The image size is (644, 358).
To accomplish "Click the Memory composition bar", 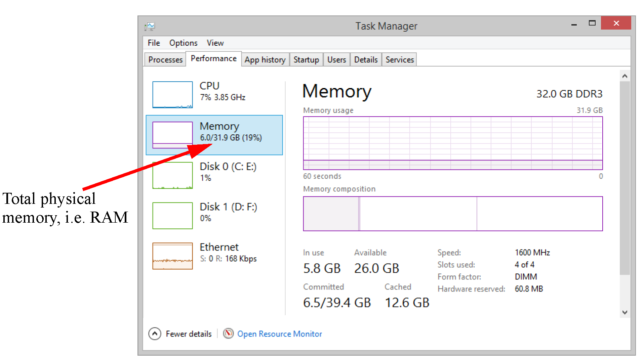I will pyautogui.click(x=452, y=214).
